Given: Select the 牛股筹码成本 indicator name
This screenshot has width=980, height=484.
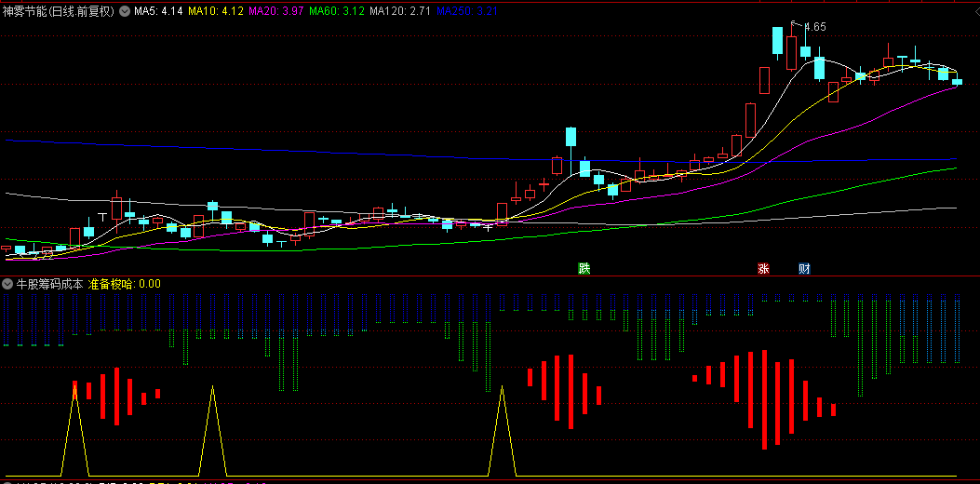Looking at the screenshot, I should tap(49, 283).
